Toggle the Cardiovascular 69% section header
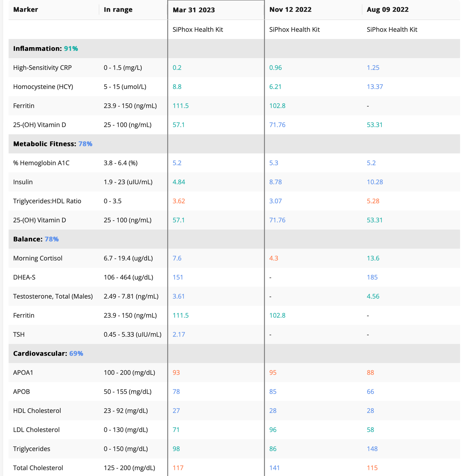The image size is (465, 476). [48, 354]
